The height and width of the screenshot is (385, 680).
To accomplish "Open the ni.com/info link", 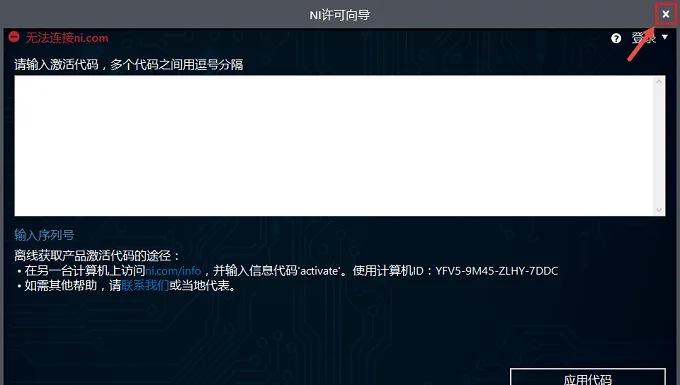I will (x=173, y=271).
